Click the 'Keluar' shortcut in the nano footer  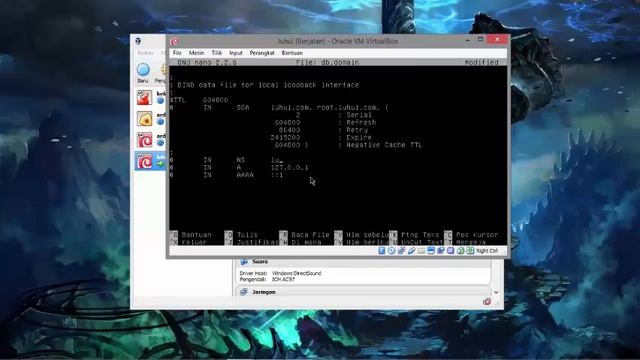194,242
